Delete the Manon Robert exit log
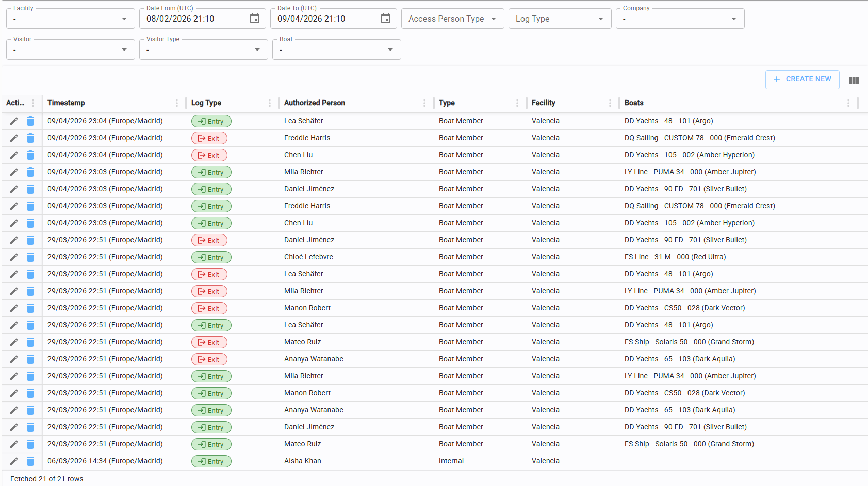Image resolution: width=868 pixels, height=486 pixels. point(30,308)
